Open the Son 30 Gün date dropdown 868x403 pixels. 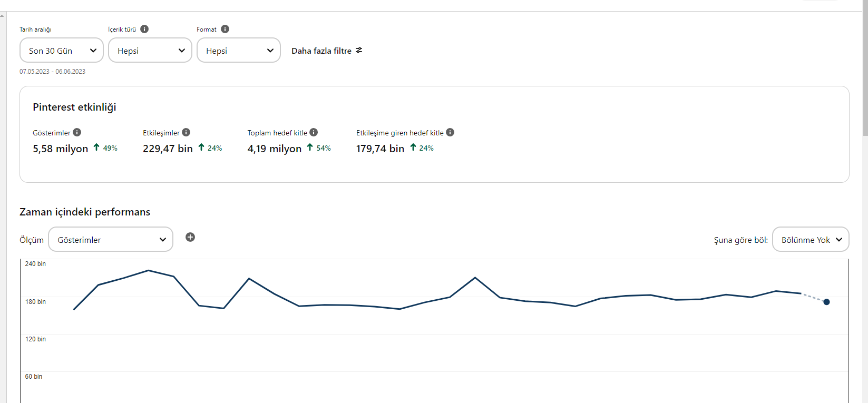tap(62, 50)
